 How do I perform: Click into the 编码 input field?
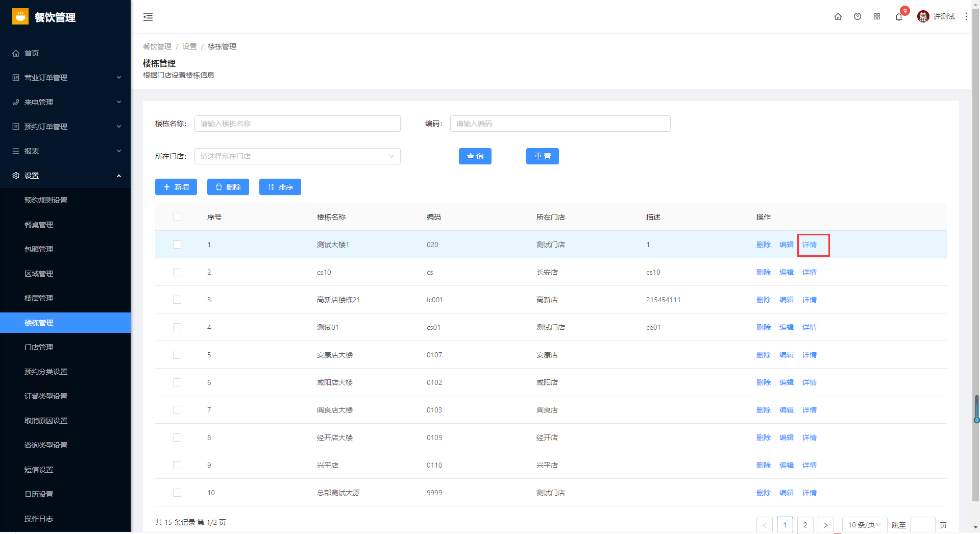pos(560,124)
